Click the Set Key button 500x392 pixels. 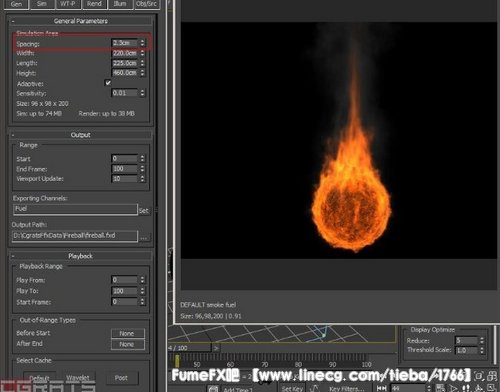coord(292,389)
